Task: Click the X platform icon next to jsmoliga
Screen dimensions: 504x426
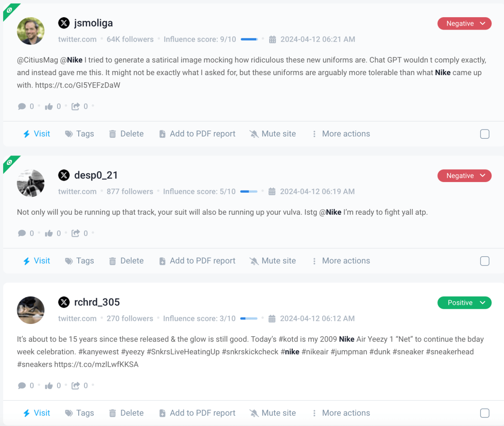Action: pos(64,23)
